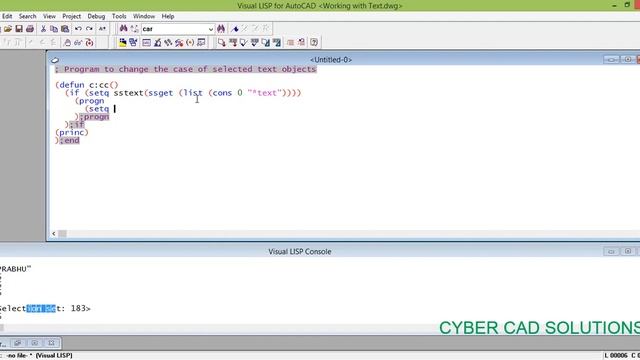Screen dimensions: 640x360
Task: Add Watch with the glasses icon
Action: click(78, 42)
